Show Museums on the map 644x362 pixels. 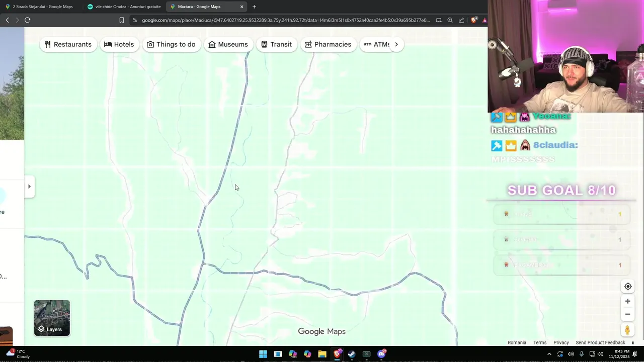pos(228,44)
